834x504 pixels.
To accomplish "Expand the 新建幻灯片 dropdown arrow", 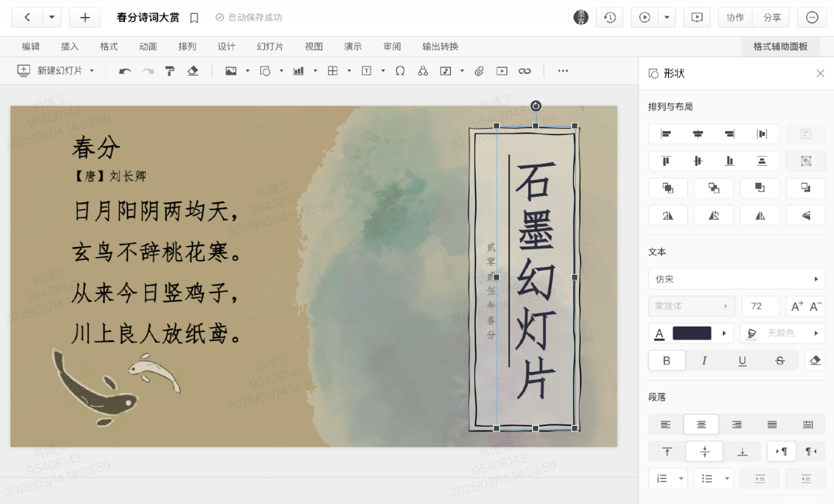I will coord(92,71).
